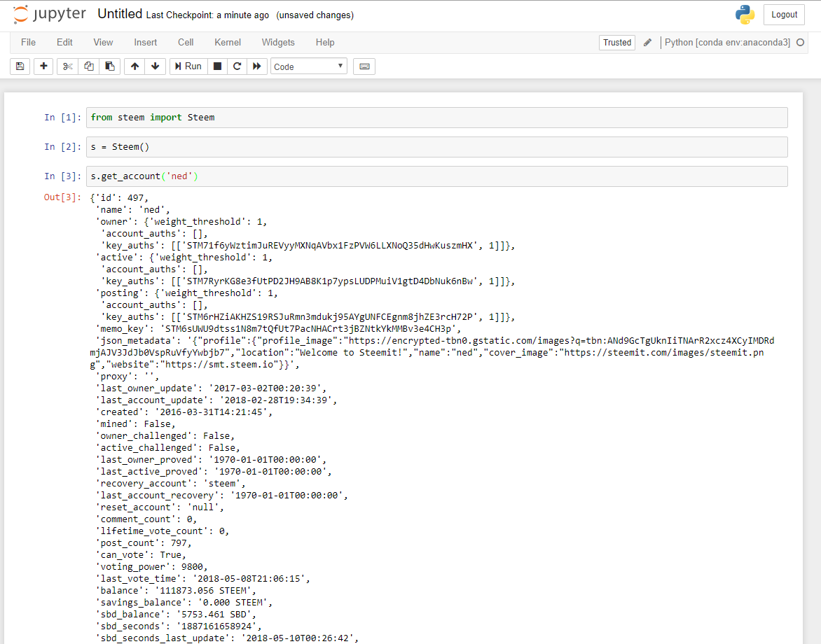Open the File menu

click(28, 43)
